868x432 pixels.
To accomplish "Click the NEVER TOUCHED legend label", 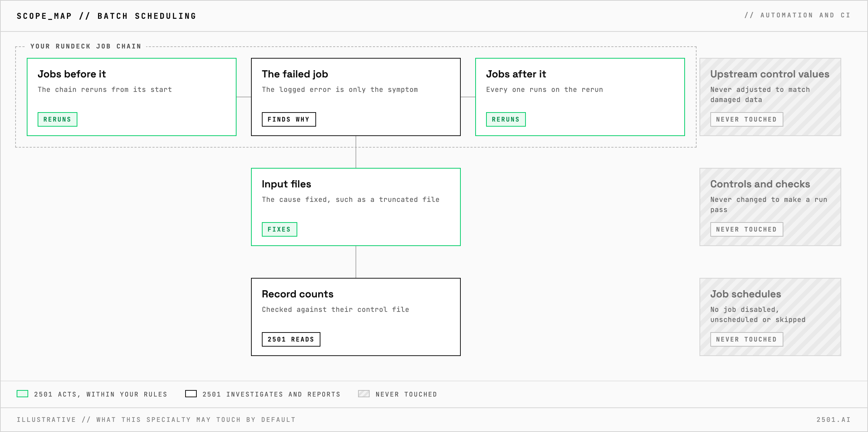I will pyautogui.click(x=407, y=394).
